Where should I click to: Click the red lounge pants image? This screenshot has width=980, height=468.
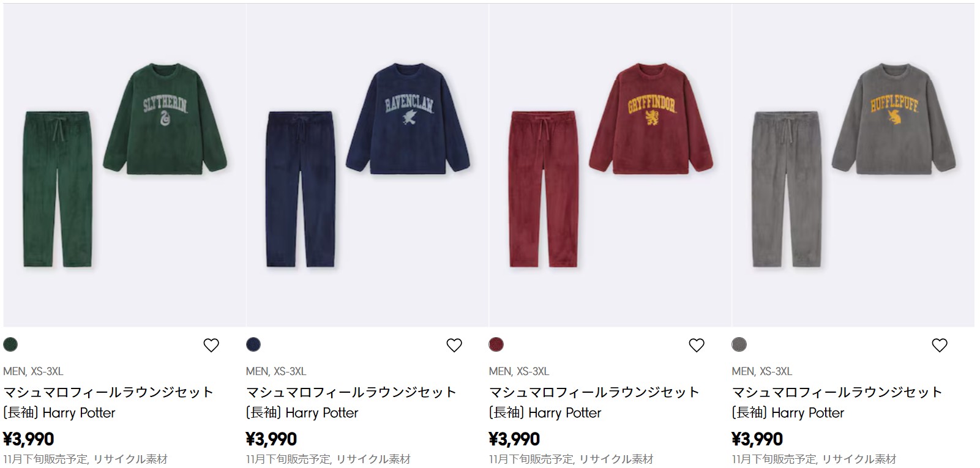544,188
